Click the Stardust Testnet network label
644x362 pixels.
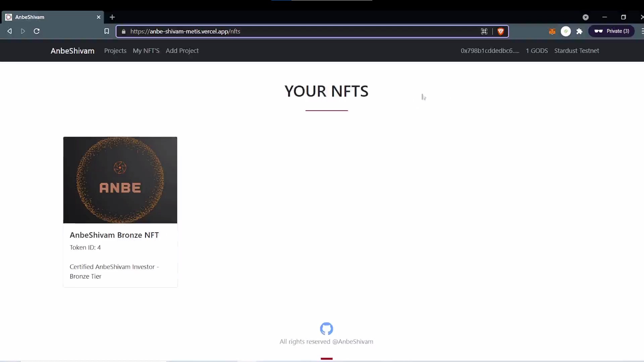tap(577, 51)
